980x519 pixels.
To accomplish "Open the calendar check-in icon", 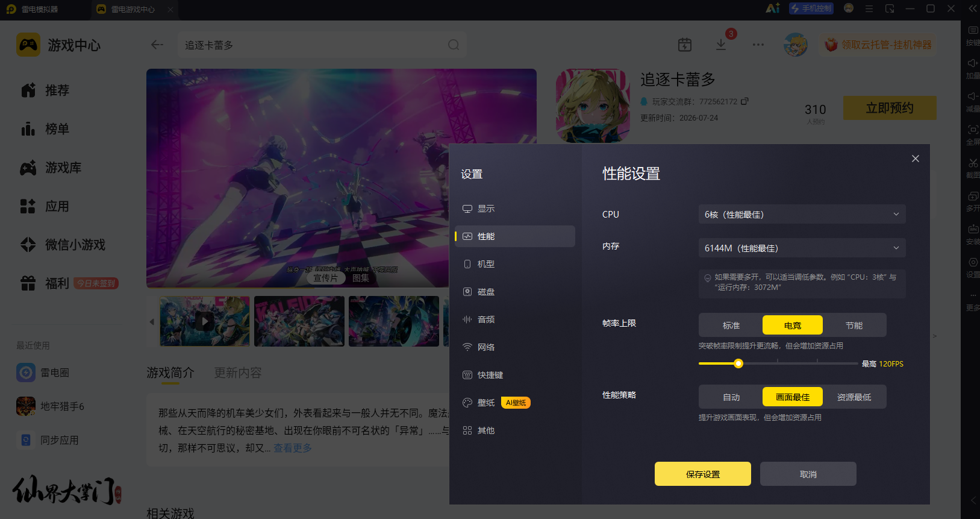I will pos(685,45).
